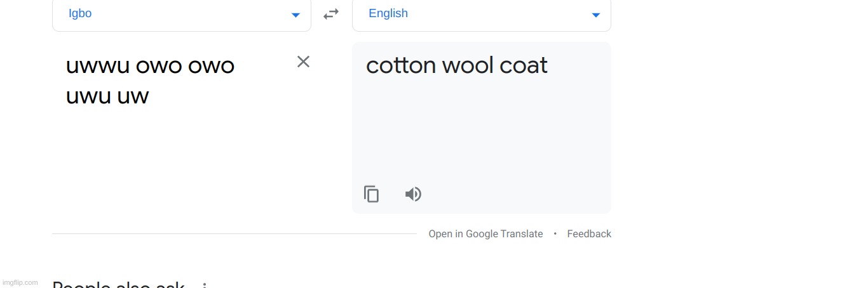
Task: Click the imgflip.com watermark
Action: [x=20, y=282]
